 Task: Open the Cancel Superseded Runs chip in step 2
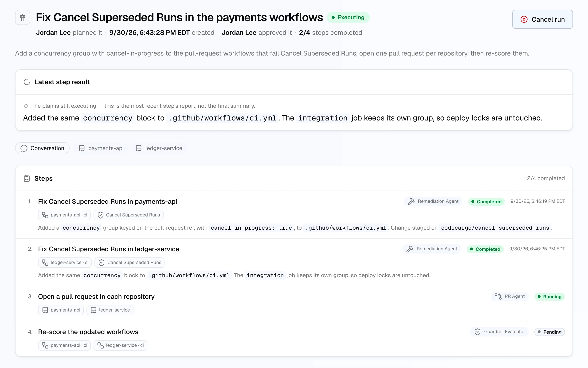point(129,262)
